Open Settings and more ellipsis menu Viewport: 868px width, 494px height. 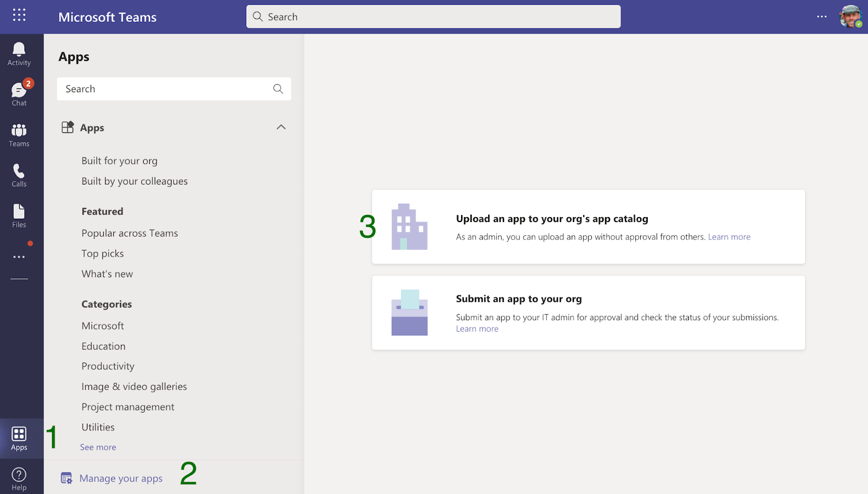click(x=822, y=17)
